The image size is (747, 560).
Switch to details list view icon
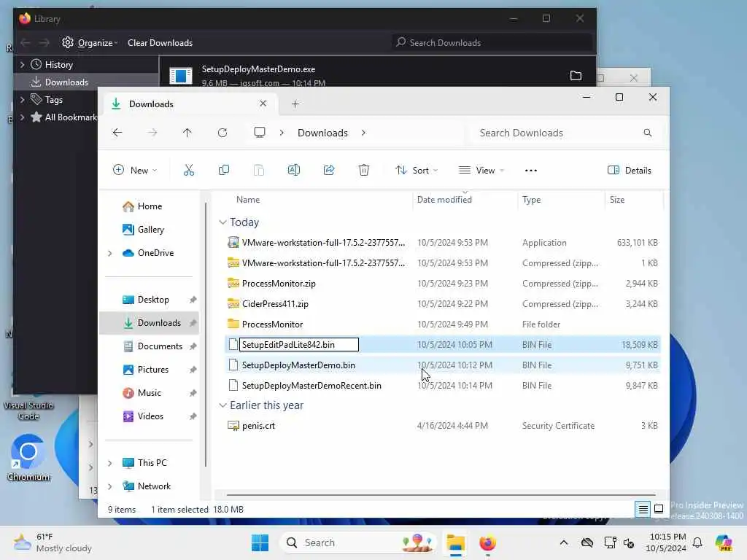tap(643, 509)
